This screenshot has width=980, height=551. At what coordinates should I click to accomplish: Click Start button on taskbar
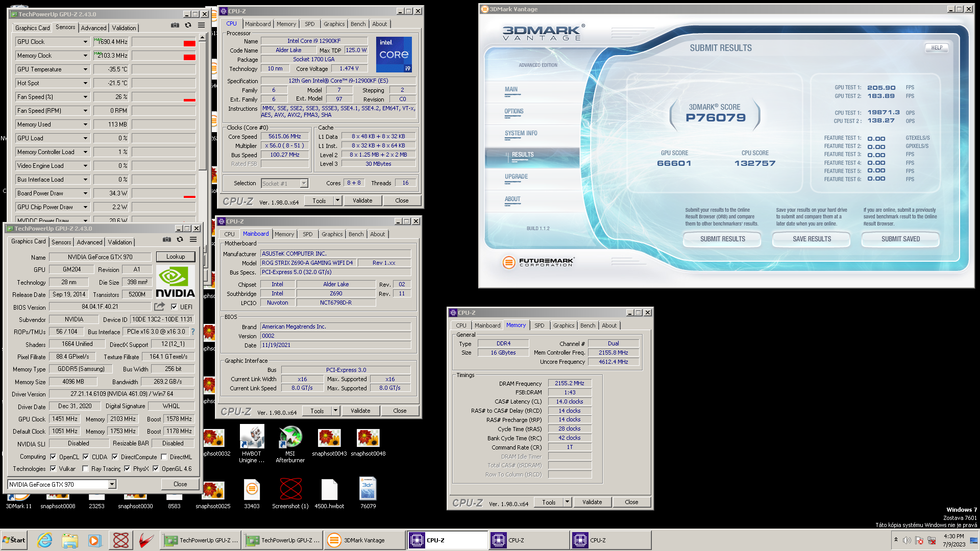[14, 540]
